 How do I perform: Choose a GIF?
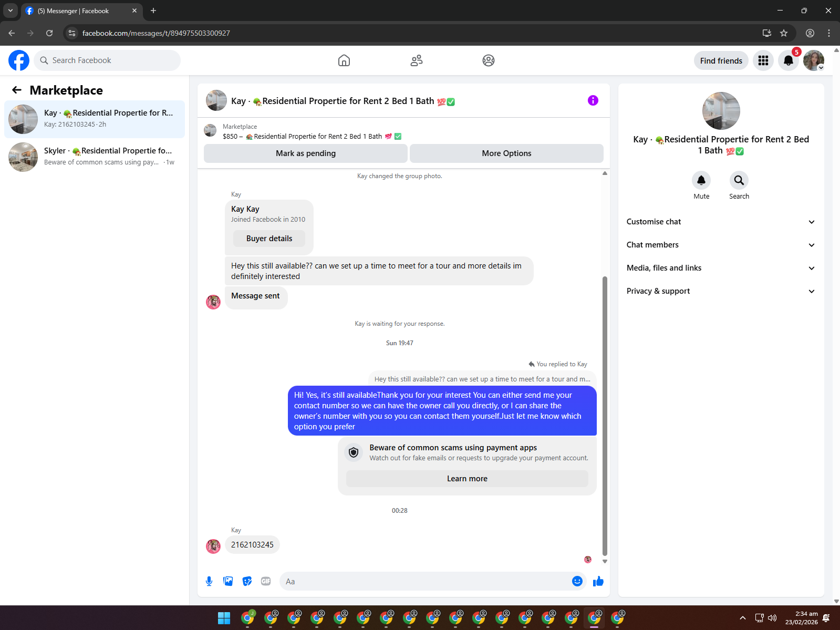(x=266, y=581)
